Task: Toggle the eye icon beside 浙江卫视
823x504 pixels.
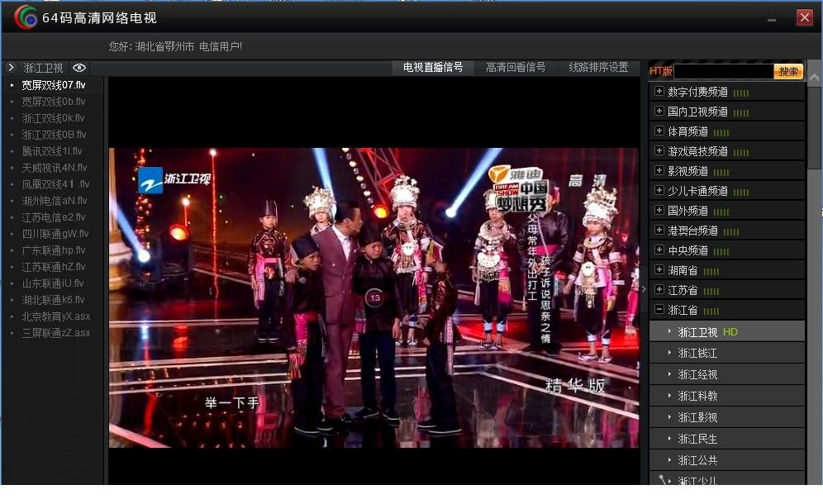Action: pos(79,68)
